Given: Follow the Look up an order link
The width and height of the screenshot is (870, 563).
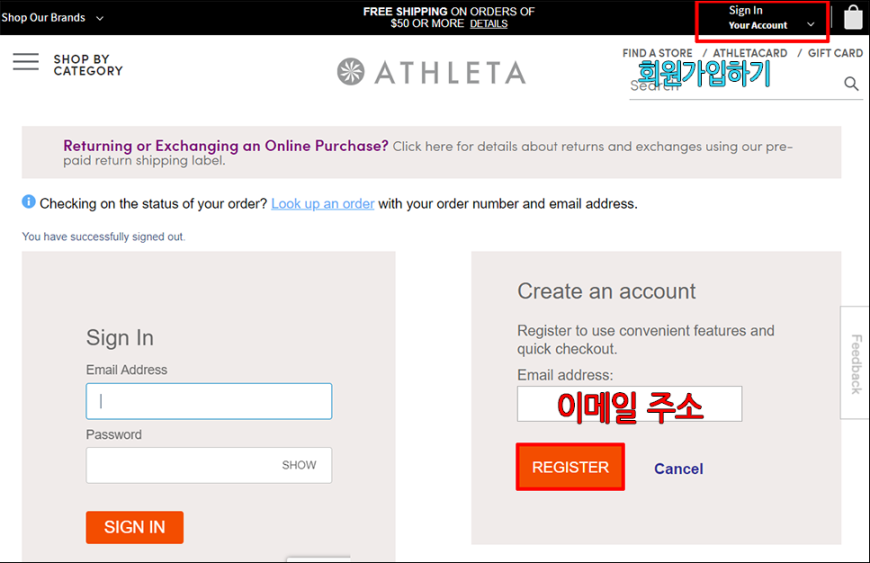Looking at the screenshot, I should 323,204.
